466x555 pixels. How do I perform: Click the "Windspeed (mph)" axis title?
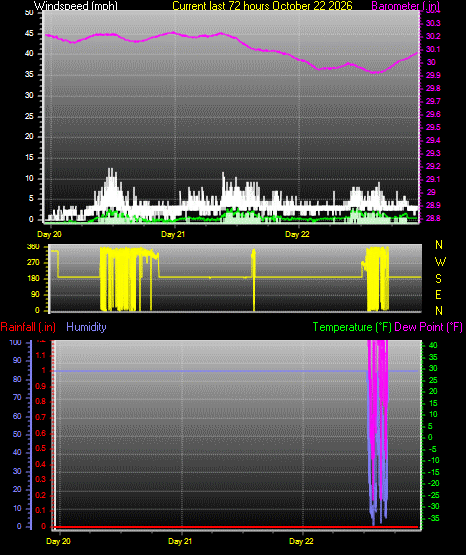pyautogui.click(x=75, y=6)
